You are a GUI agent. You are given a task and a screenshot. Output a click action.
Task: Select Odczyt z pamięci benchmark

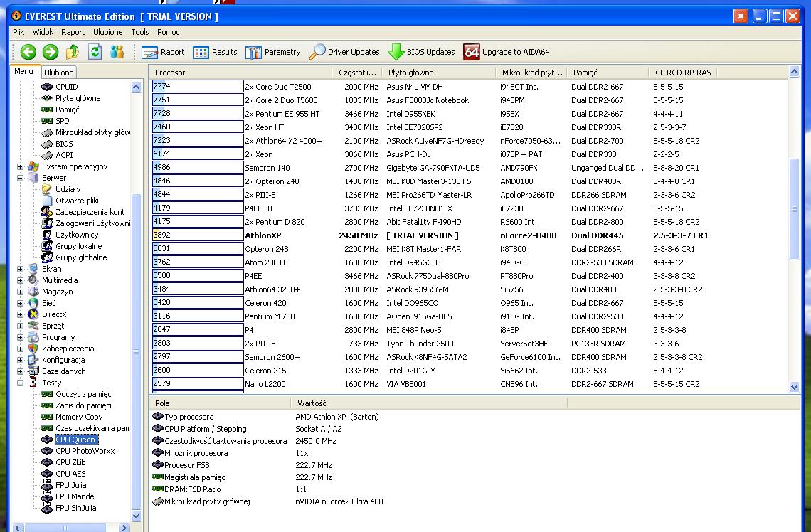click(x=84, y=394)
